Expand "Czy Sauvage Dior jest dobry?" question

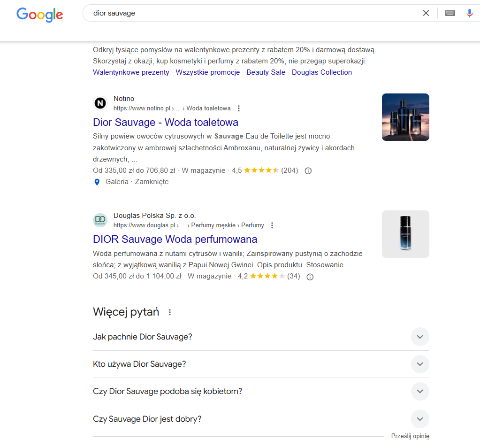pos(261,419)
